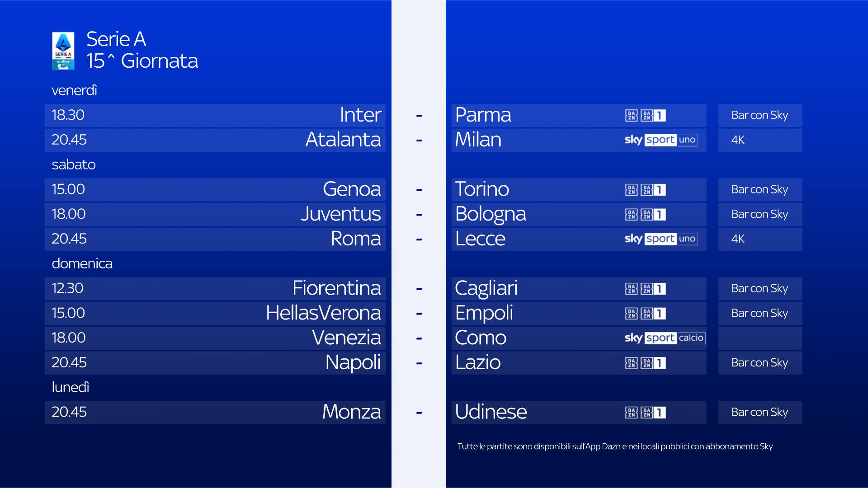Click the 4K badge on Roma-Lecce row

(738, 239)
